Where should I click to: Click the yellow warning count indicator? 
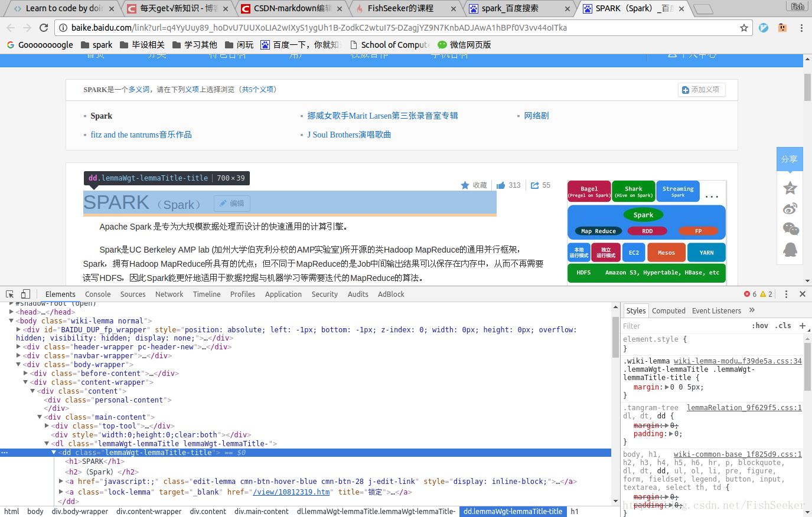(x=766, y=294)
